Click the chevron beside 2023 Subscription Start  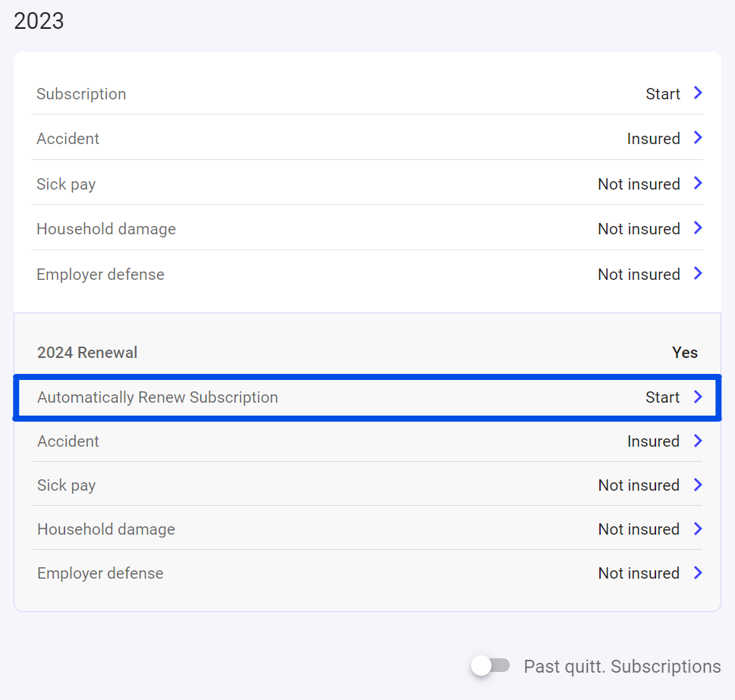[x=698, y=93]
